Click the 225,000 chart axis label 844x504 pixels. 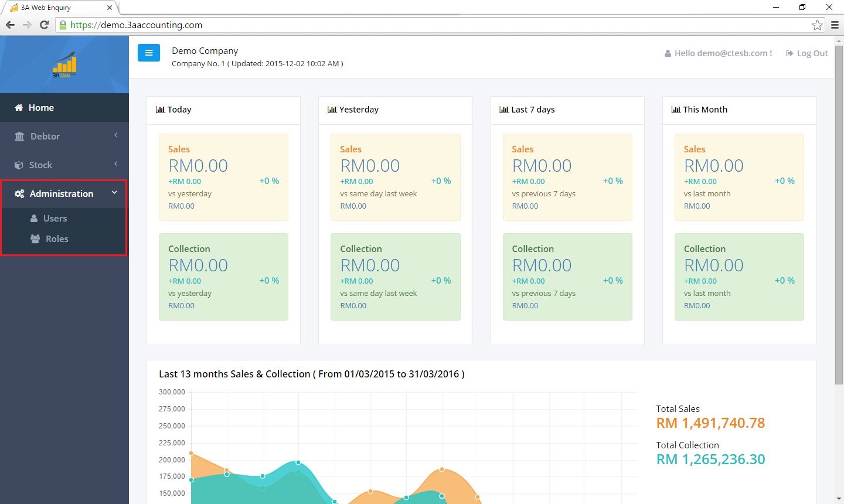[x=172, y=443]
